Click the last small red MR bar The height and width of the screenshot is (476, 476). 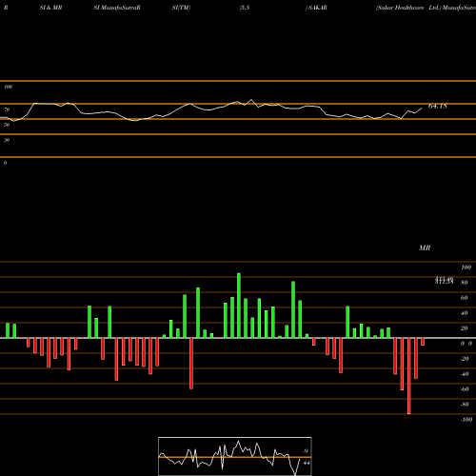click(423, 342)
